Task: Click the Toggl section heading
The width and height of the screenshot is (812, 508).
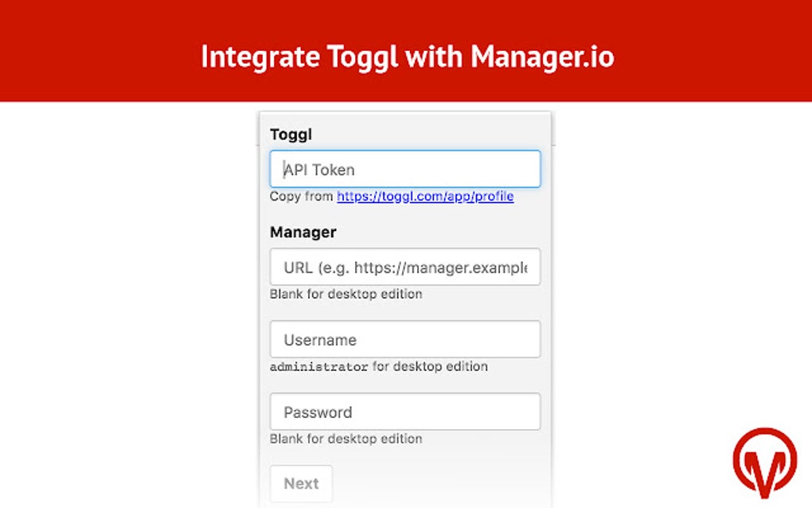Action: [x=291, y=134]
